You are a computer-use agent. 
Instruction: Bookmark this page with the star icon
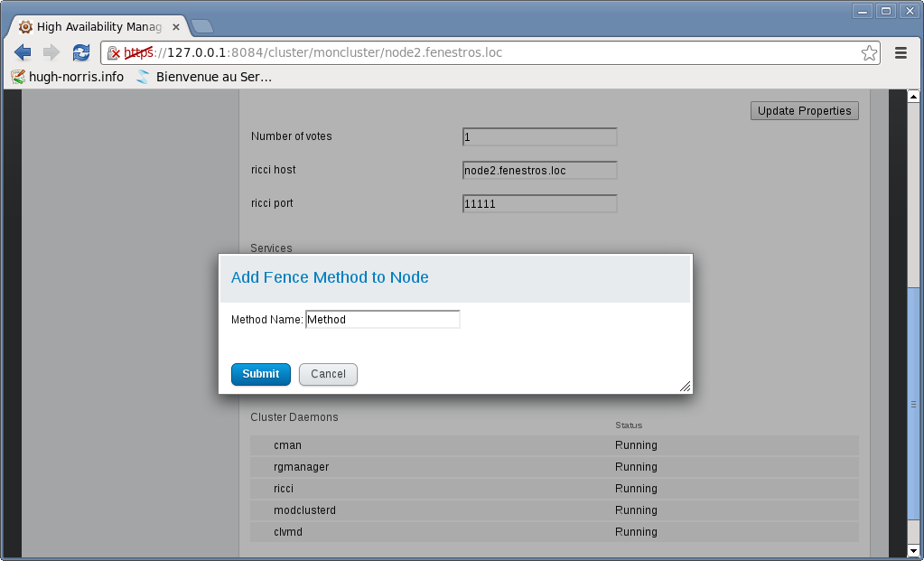(869, 53)
